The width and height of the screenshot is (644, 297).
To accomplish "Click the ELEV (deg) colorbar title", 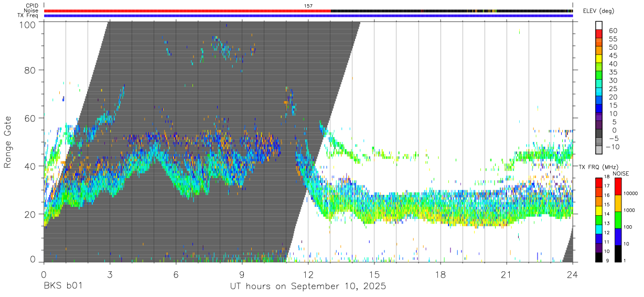I will [x=598, y=11].
